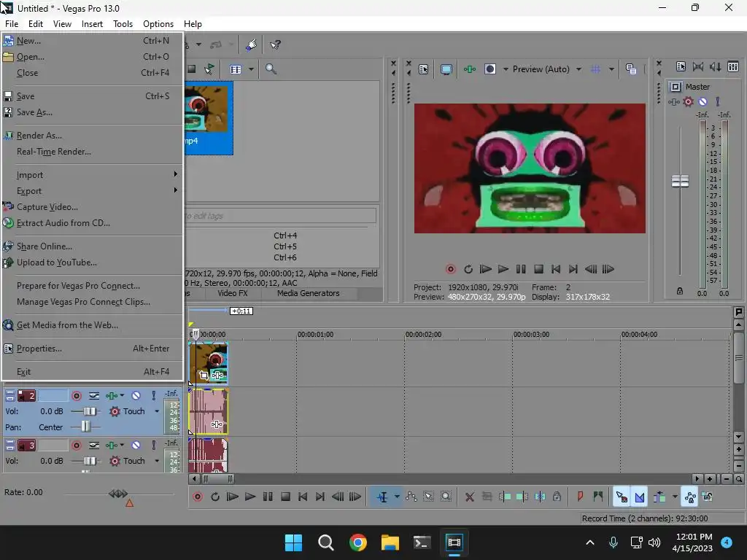Select the Selection Edit Tool
This screenshot has height=560, width=747.
429,497
